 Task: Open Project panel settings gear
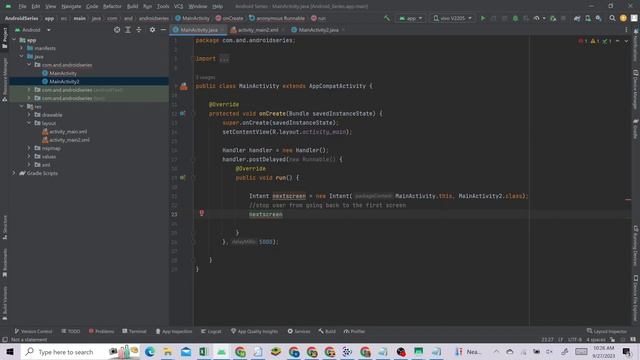[152, 30]
